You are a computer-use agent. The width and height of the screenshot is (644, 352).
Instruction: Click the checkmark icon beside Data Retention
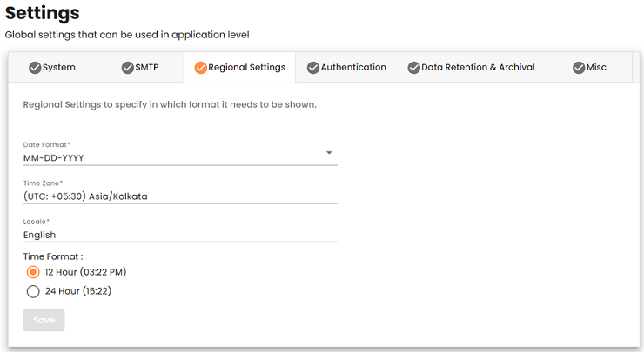pyautogui.click(x=413, y=67)
